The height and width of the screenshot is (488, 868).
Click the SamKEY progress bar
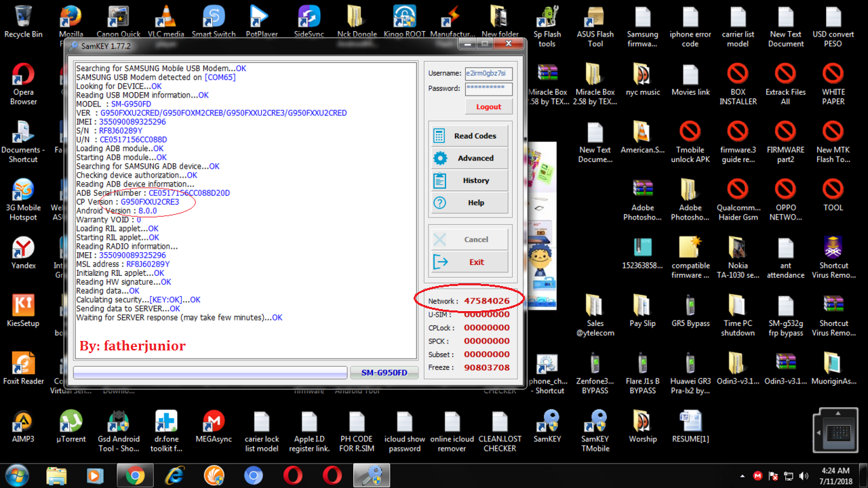(210, 373)
